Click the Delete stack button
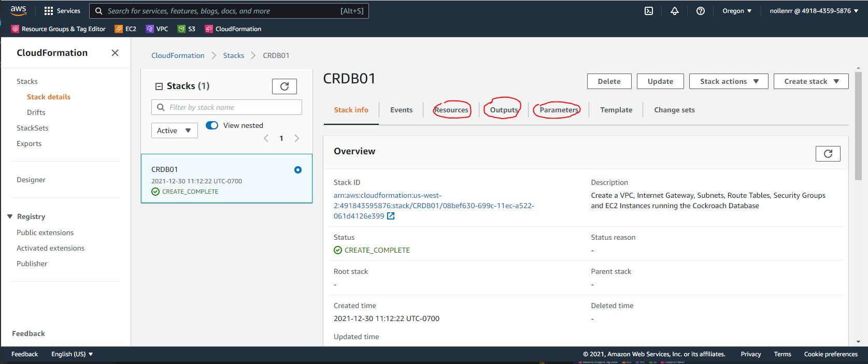Screen dimensions: 868x364 point(609,81)
